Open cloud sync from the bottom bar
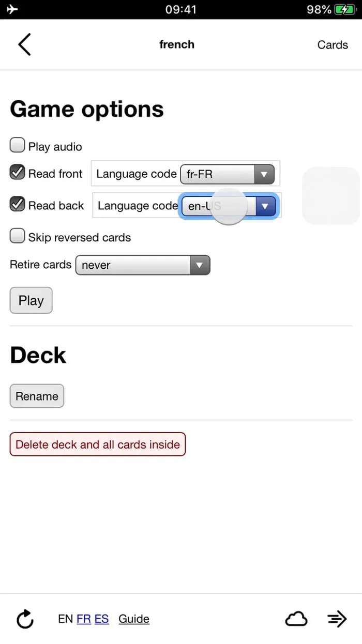 [x=296, y=619]
